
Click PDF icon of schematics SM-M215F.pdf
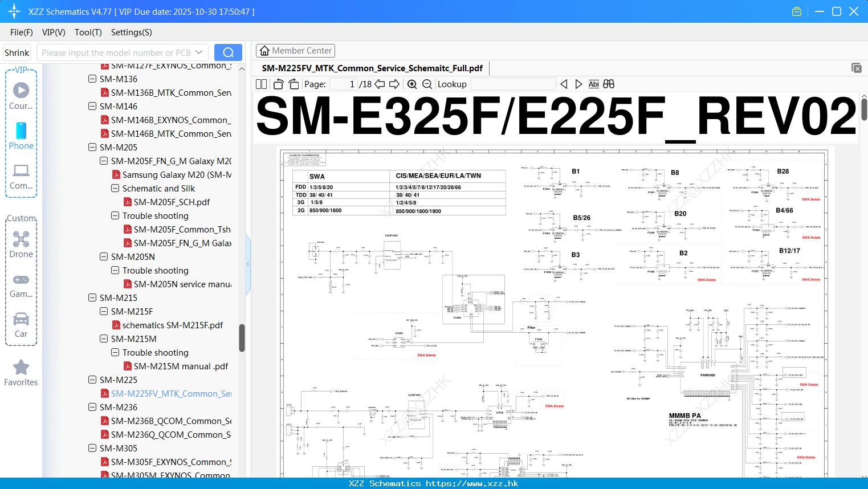pyautogui.click(x=116, y=325)
